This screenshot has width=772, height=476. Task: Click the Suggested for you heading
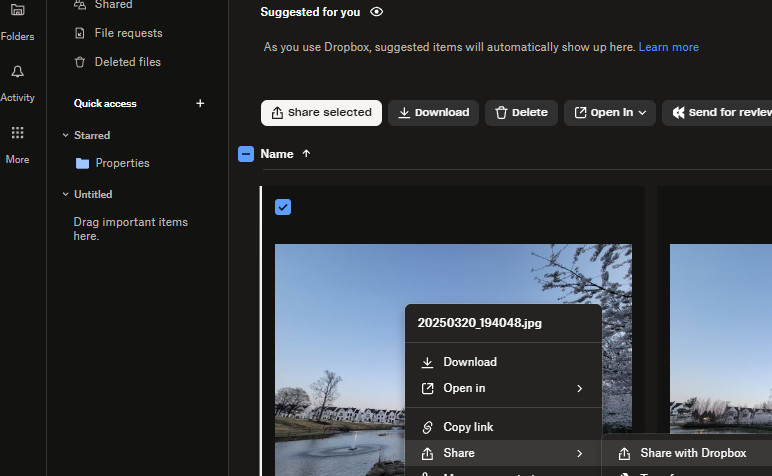[x=310, y=12]
